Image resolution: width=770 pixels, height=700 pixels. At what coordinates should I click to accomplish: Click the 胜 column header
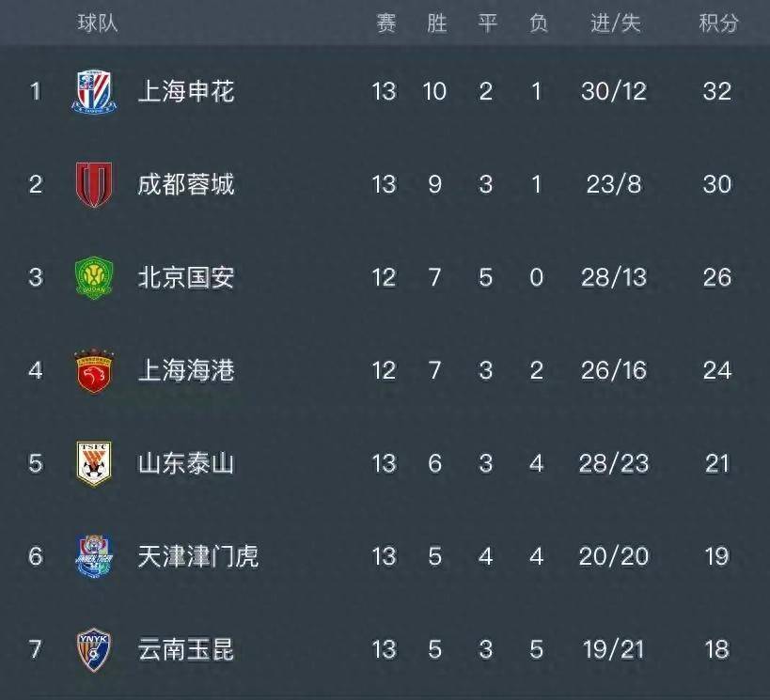pos(436,23)
